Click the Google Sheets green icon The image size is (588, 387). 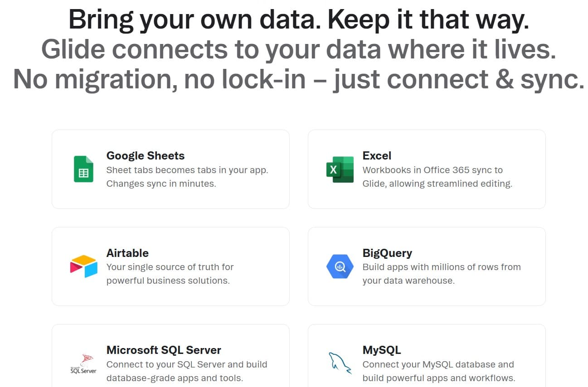(x=83, y=169)
